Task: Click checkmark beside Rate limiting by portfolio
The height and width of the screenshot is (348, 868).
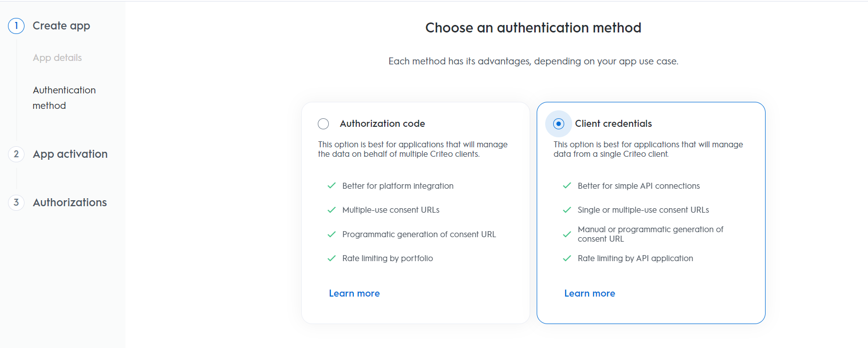Action: [x=331, y=258]
